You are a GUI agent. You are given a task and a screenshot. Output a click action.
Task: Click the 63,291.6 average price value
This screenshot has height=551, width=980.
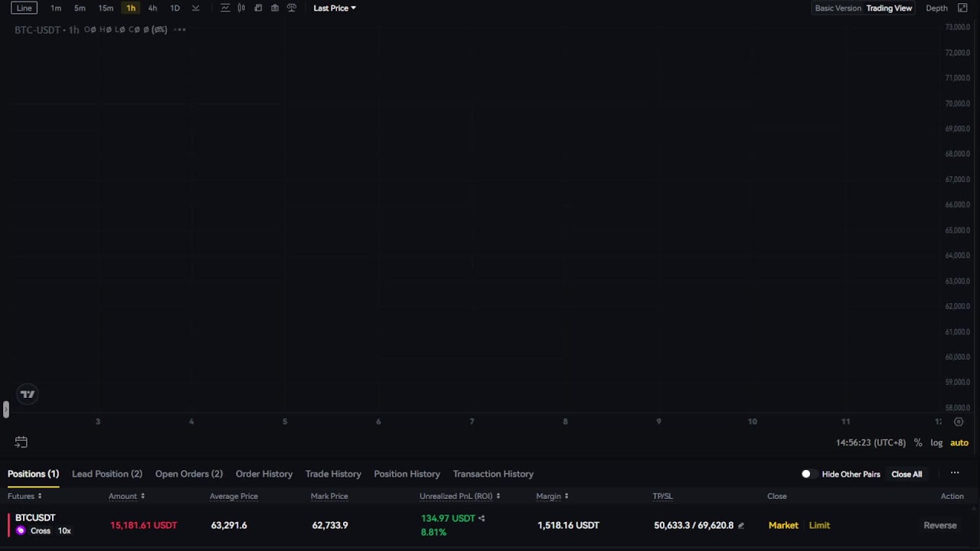click(229, 525)
